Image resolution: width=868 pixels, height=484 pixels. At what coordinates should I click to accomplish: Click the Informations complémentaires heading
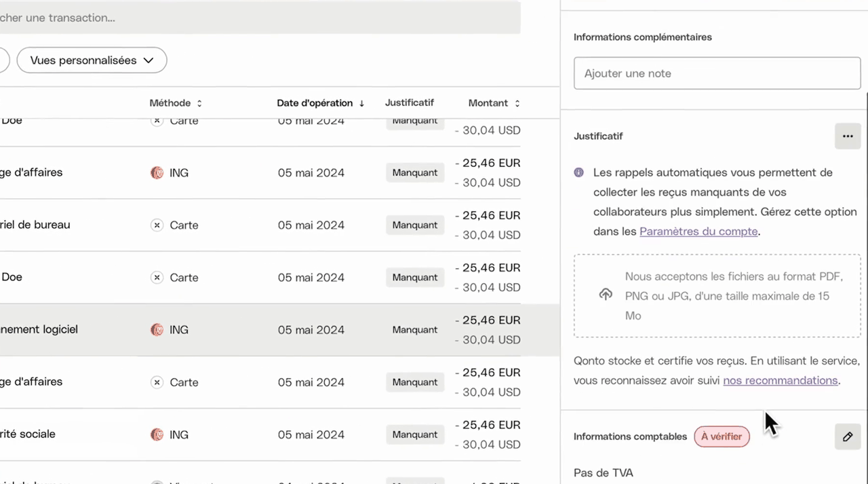click(x=643, y=37)
